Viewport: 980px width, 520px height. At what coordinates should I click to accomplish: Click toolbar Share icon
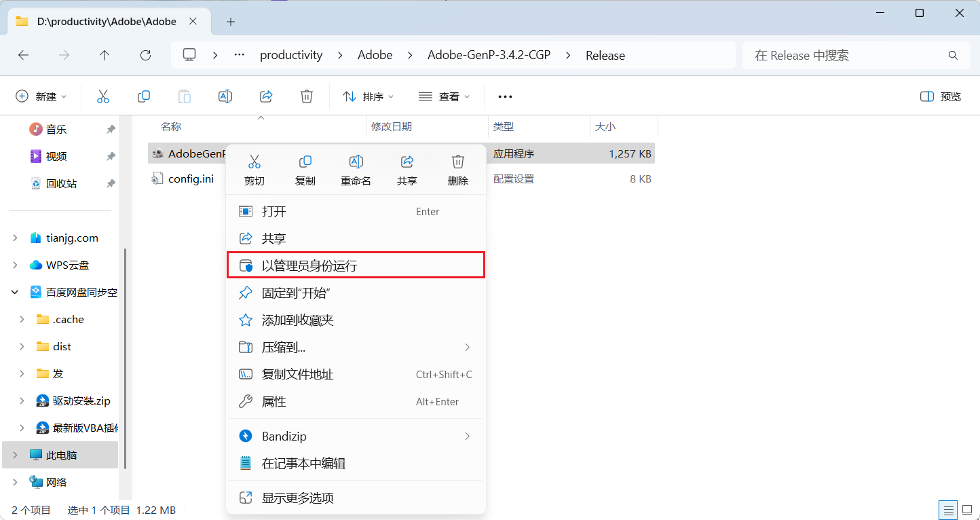[x=266, y=96]
